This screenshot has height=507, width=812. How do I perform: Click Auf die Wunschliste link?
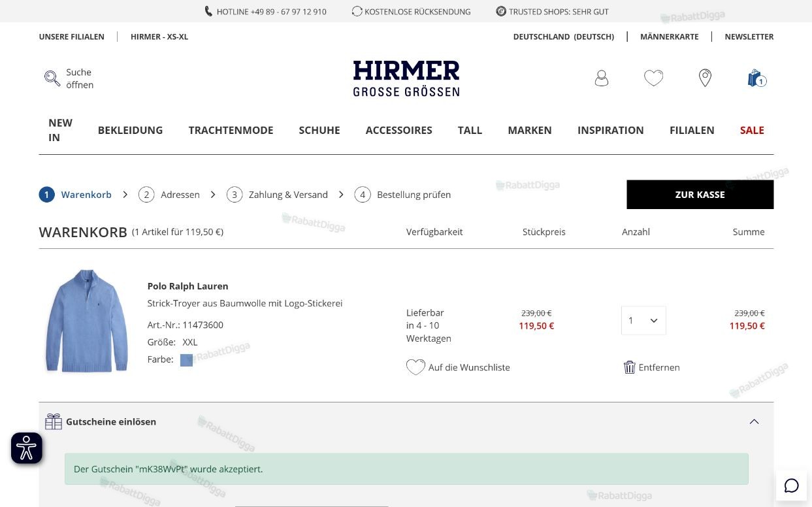[x=469, y=367]
